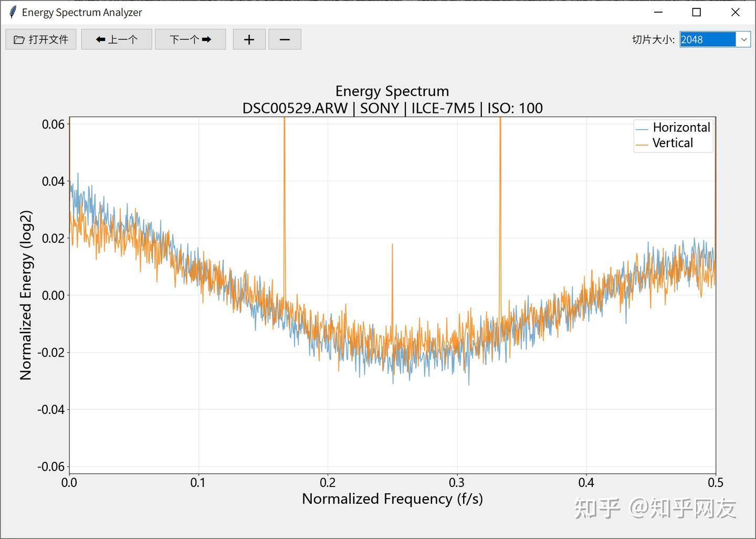Click the 打开文件 open file button
The image size is (756, 539).
click(41, 39)
